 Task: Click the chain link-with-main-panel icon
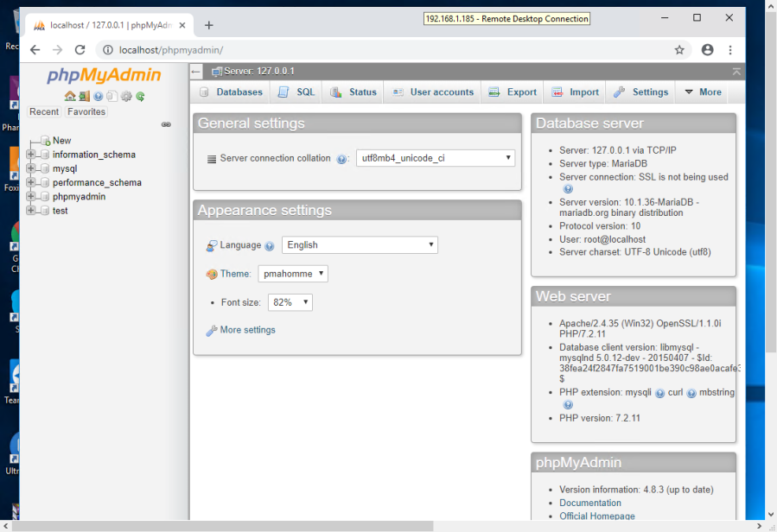(x=166, y=124)
